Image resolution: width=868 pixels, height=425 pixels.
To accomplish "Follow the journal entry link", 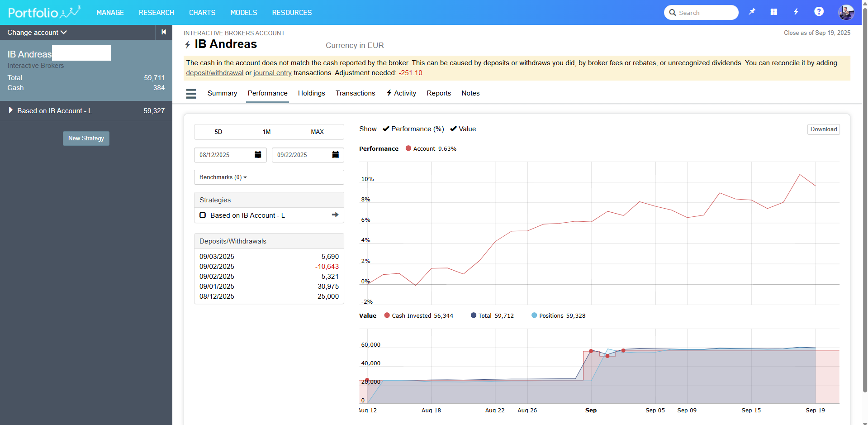I will [272, 73].
